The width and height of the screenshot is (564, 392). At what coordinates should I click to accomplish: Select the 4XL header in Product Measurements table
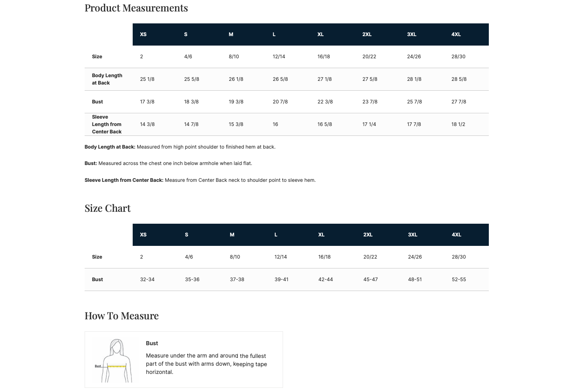pyautogui.click(x=456, y=34)
